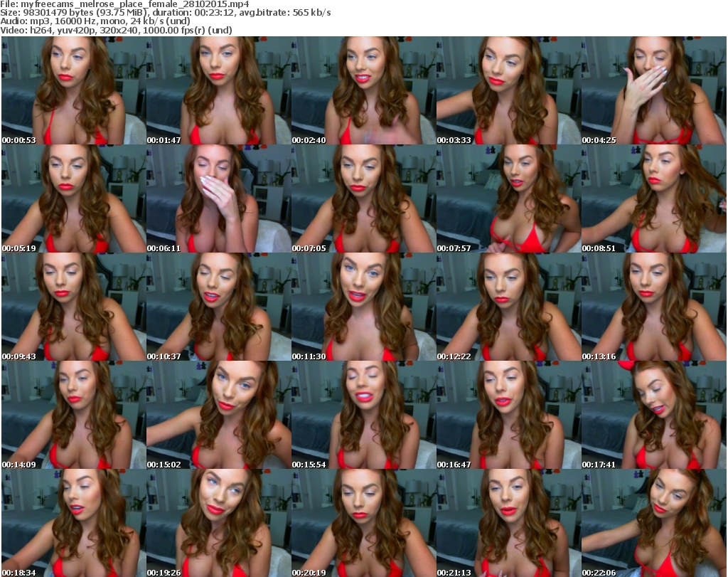Select the thumbnail stamped 00:20:19
The height and width of the screenshot is (577, 728).
[x=363, y=523]
